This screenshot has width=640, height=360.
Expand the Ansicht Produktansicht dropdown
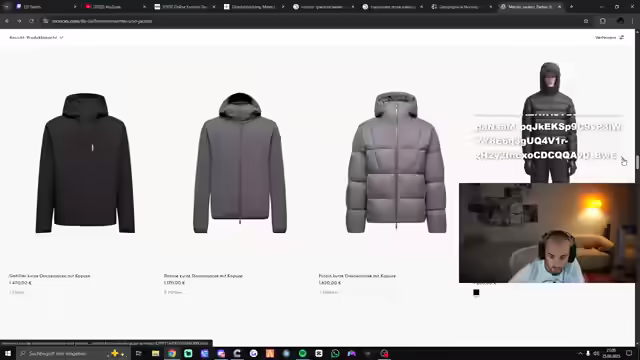click(x=36, y=38)
